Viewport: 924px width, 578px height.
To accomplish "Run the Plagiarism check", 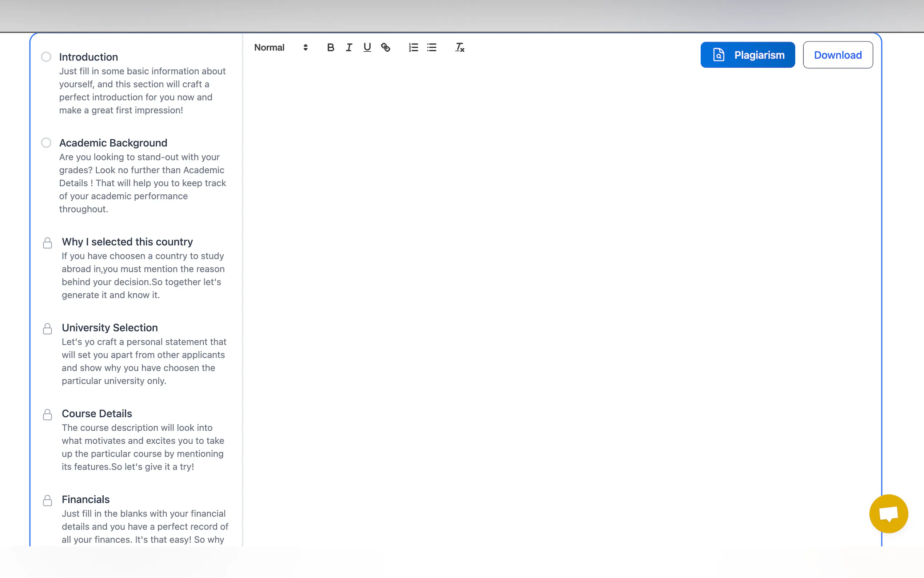I will (748, 55).
